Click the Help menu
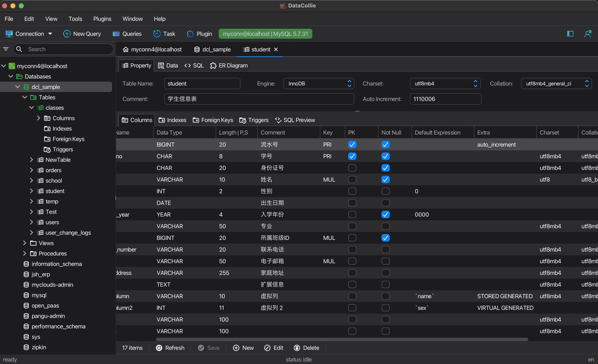Viewport: 598px width, 364px height. 160,18
